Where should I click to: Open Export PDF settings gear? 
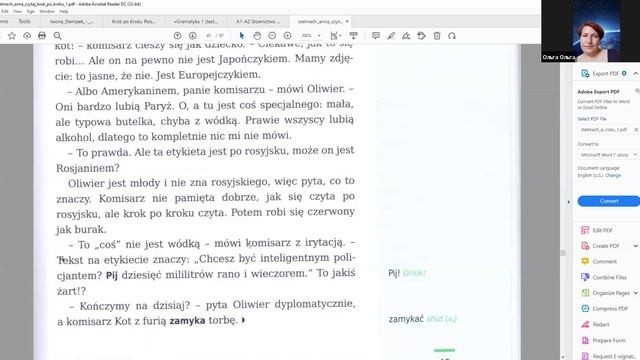pyautogui.click(x=624, y=73)
